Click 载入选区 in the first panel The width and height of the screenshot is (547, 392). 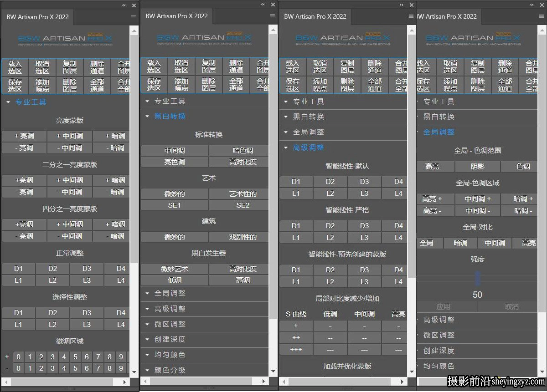point(15,67)
